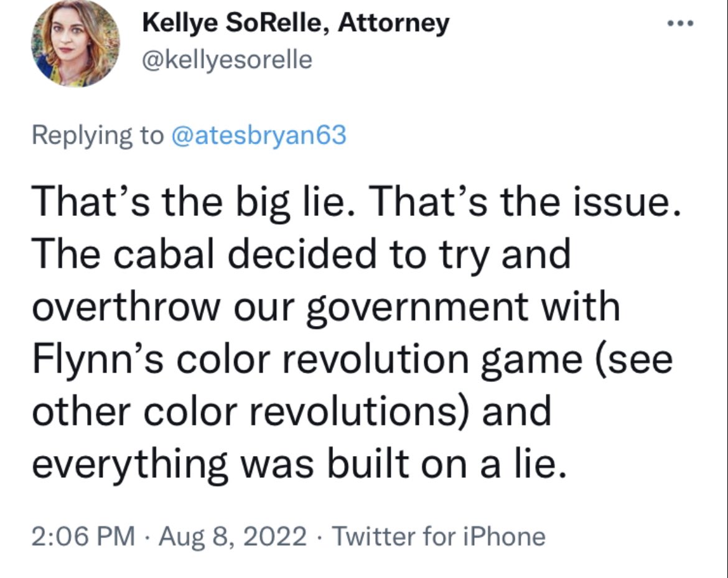
Task: Click the sentence "That's the big lie."
Action: click(187, 202)
